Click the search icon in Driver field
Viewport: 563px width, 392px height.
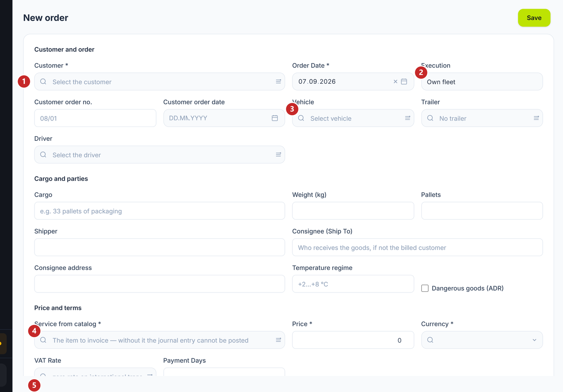pos(44,154)
